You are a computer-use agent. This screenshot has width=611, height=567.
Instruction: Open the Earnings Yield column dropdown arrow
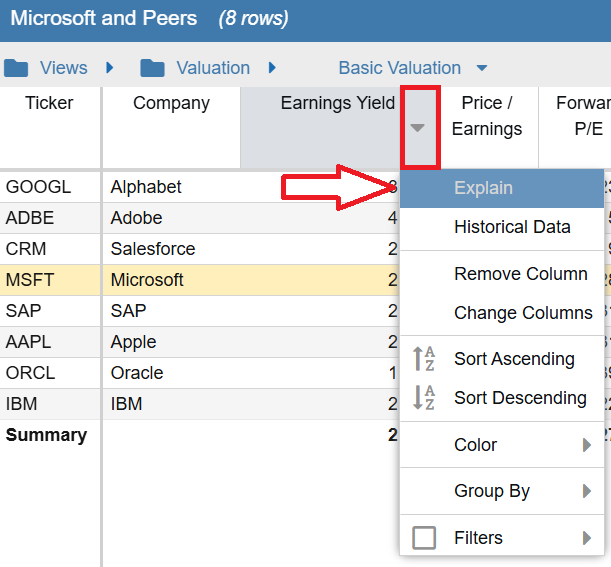pyautogui.click(x=417, y=128)
